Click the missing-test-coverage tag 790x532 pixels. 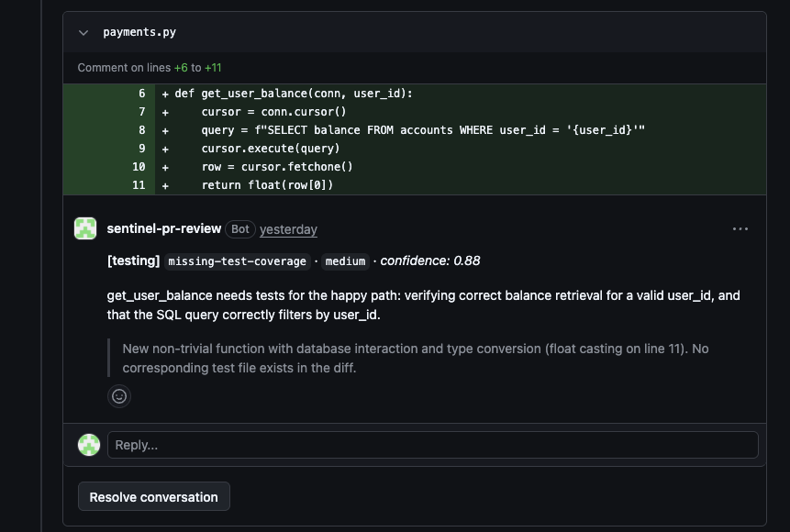tap(237, 261)
